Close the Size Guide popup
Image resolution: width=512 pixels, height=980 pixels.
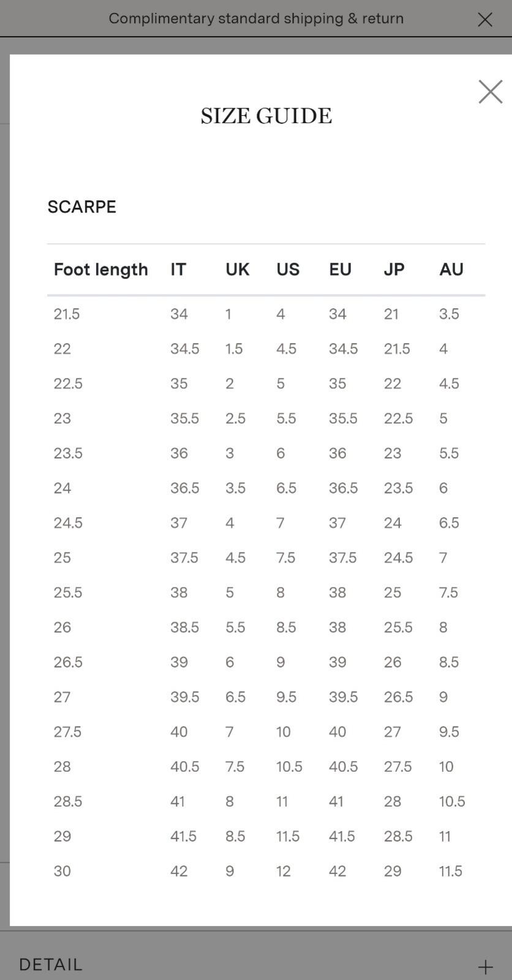click(490, 92)
